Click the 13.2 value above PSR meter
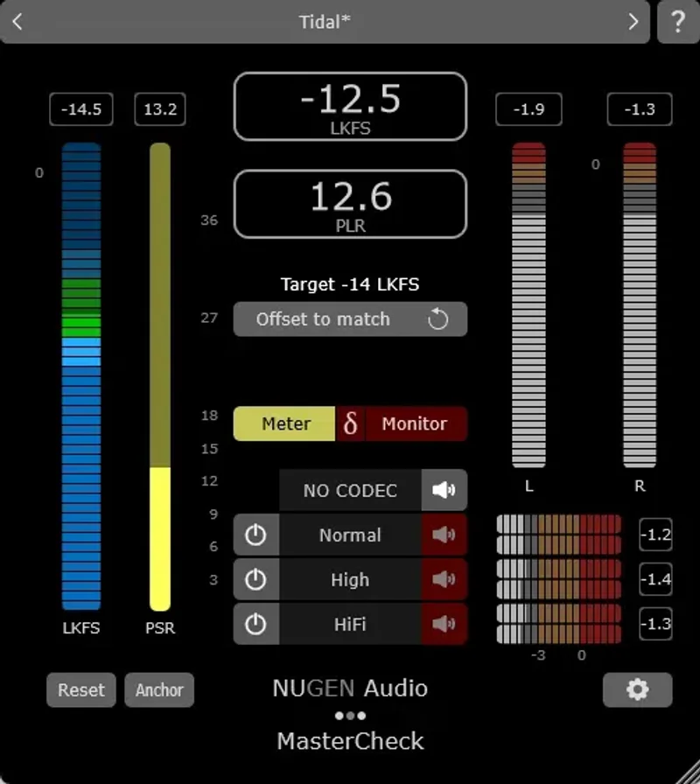Image resolution: width=700 pixels, height=784 pixels. [x=160, y=109]
